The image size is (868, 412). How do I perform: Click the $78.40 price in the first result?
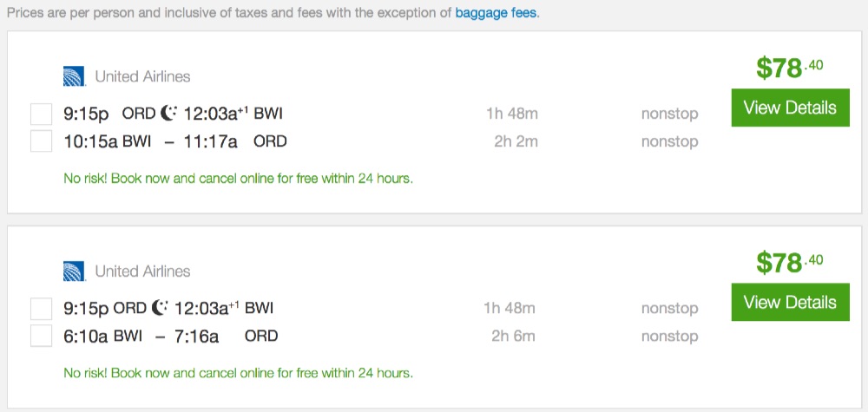(x=789, y=68)
